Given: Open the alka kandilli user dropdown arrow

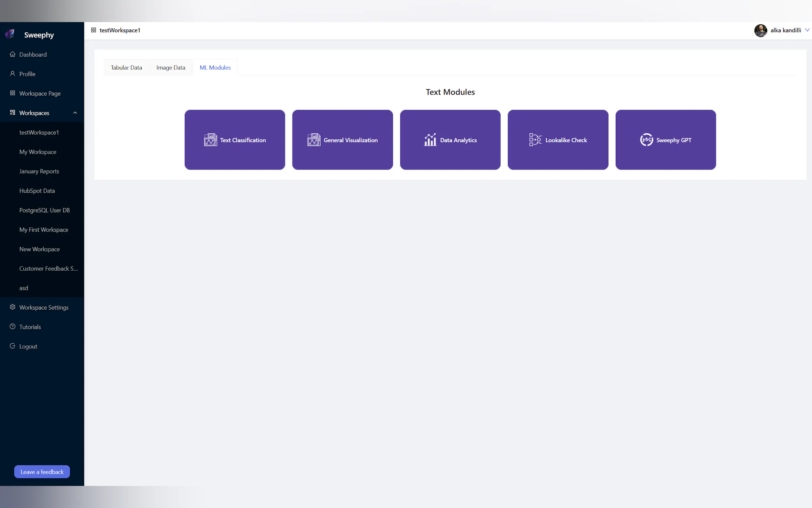Looking at the screenshot, I should click(807, 30).
